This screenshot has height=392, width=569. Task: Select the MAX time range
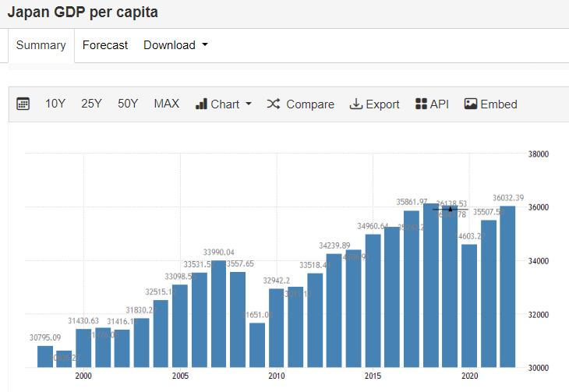(x=166, y=104)
